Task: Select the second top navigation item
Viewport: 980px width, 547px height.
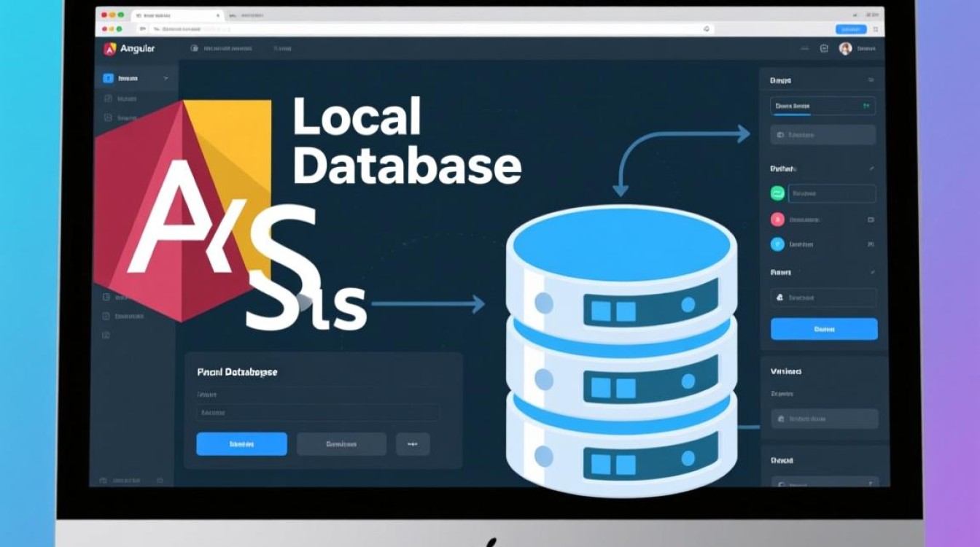Action: [x=282, y=49]
